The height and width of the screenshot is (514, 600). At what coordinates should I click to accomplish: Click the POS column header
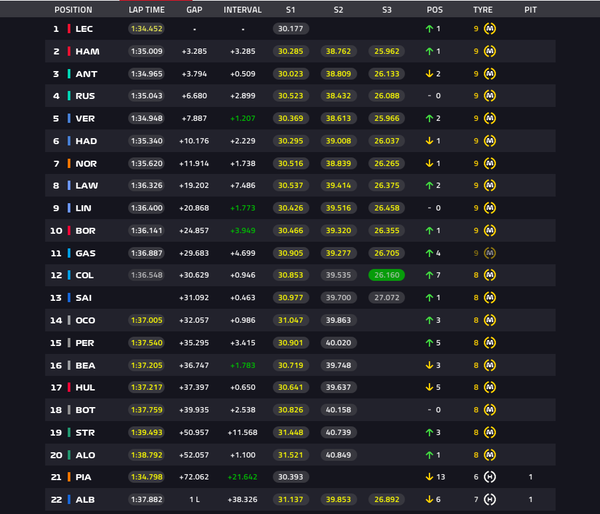pos(435,10)
